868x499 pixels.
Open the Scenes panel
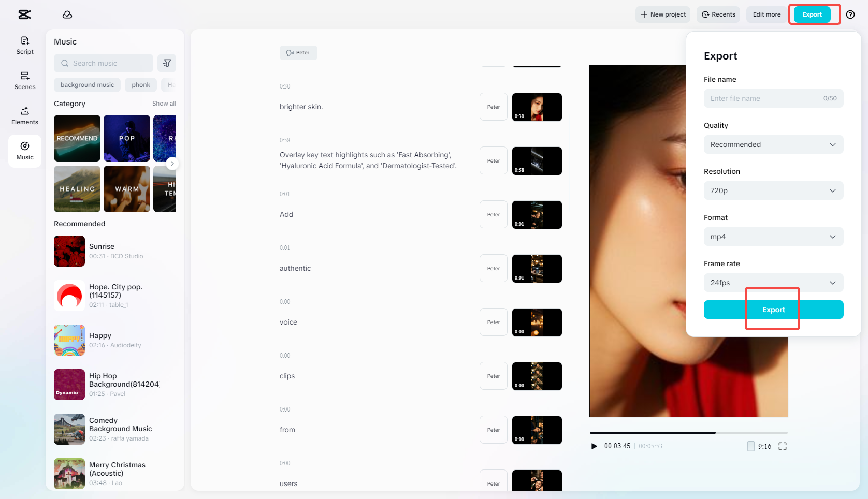(x=24, y=81)
